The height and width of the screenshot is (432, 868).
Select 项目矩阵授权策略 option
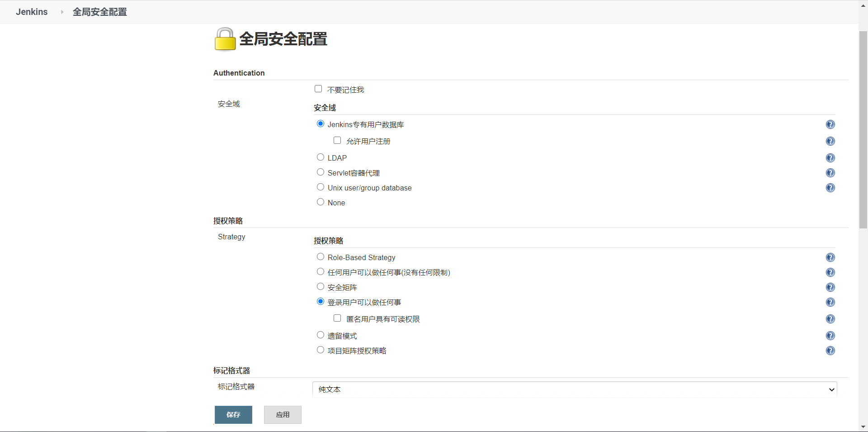(x=321, y=350)
